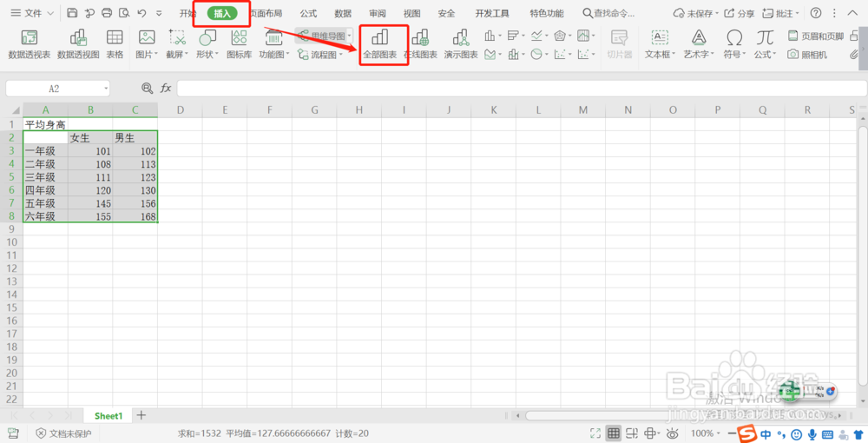The width and height of the screenshot is (868, 443).
Task: Open 在线图表 online charts
Action: (420, 44)
